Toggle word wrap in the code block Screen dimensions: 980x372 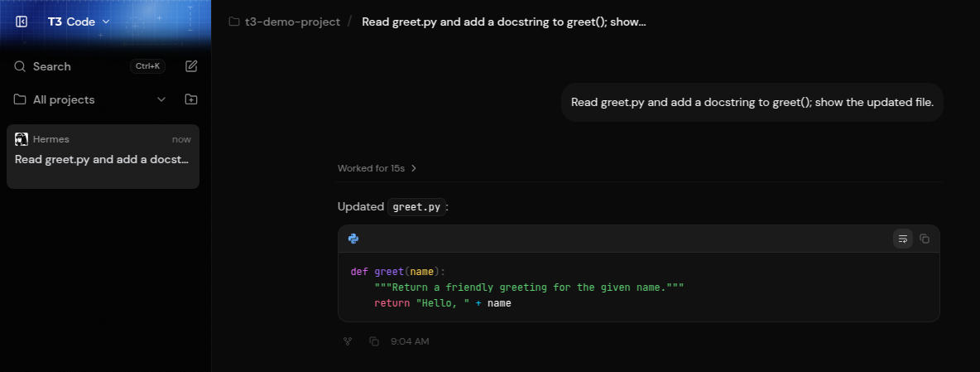pos(902,239)
